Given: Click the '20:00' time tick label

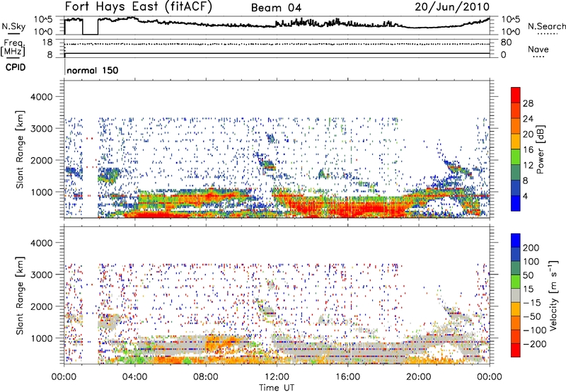Looking at the screenshot, I should coord(418,377).
